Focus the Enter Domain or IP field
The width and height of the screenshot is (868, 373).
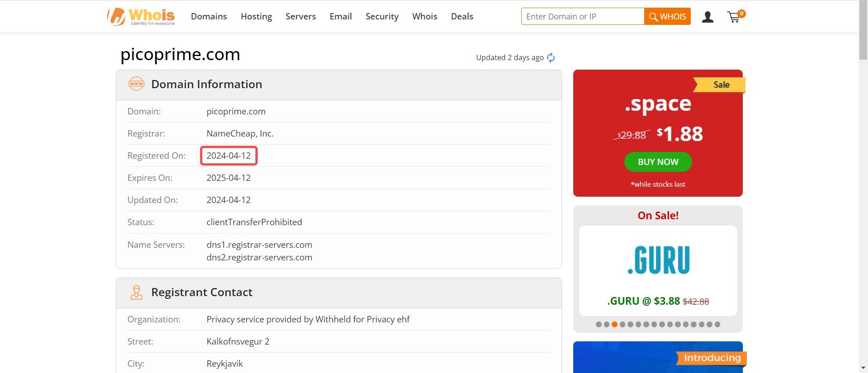click(582, 16)
